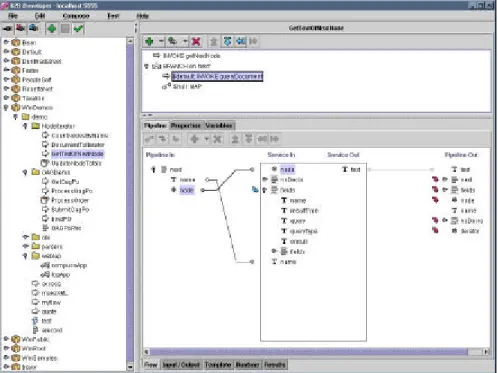Image resolution: width=498 pixels, height=373 pixels.
Task: Expand the partners folder
Action: point(25,246)
